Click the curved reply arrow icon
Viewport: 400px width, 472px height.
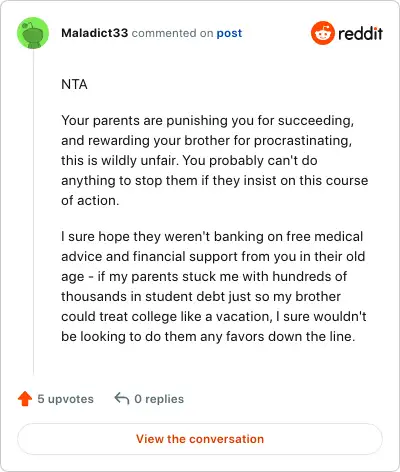[x=122, y=398]
